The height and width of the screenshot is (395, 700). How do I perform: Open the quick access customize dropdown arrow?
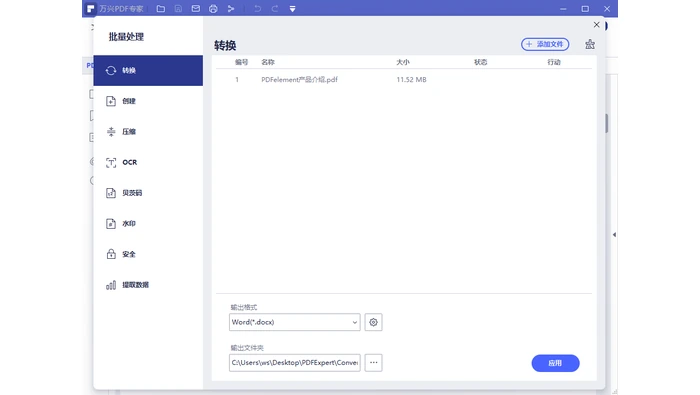point(292,8)
